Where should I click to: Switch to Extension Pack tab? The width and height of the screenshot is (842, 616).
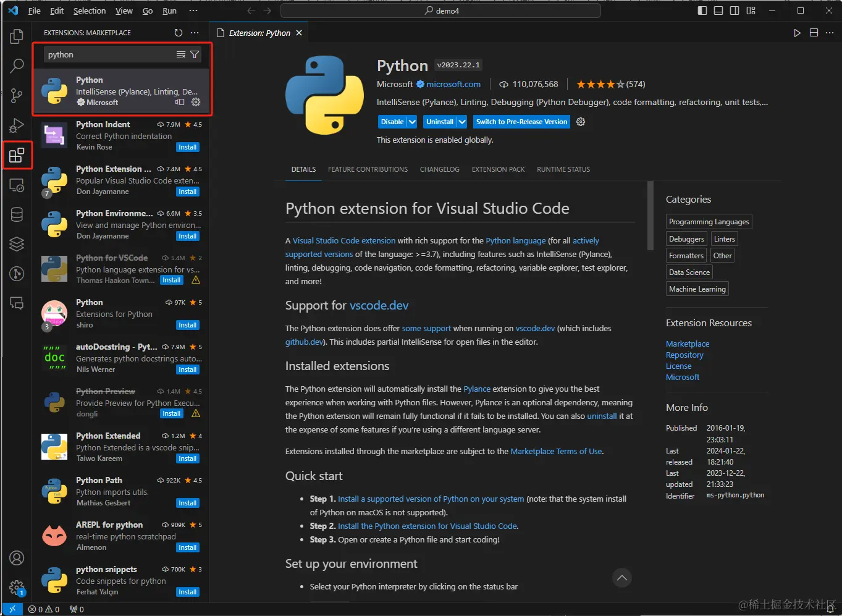click(x=499, y=169)
